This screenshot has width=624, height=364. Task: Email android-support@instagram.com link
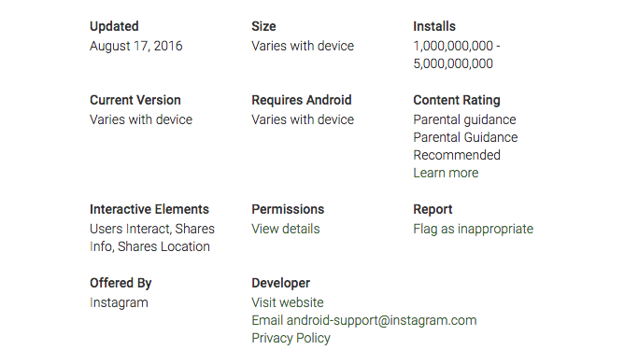[x=363, y=320]
